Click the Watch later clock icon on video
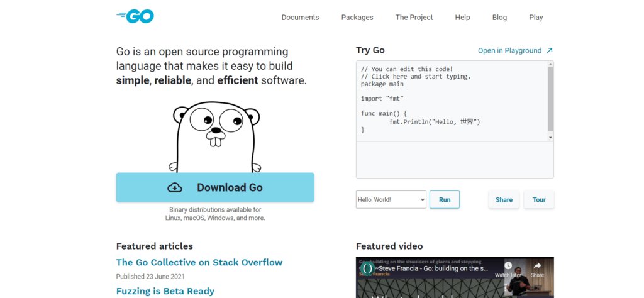 (508, 266)
